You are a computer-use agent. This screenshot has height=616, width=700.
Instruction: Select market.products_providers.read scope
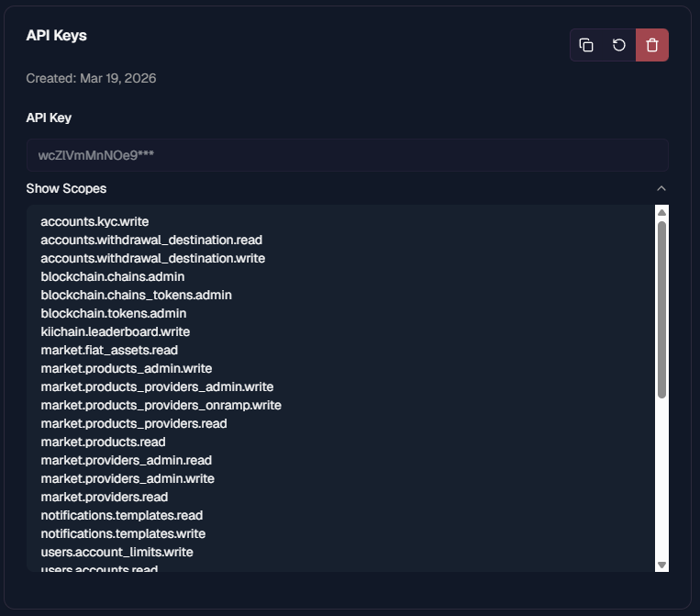tap(134, 423)
